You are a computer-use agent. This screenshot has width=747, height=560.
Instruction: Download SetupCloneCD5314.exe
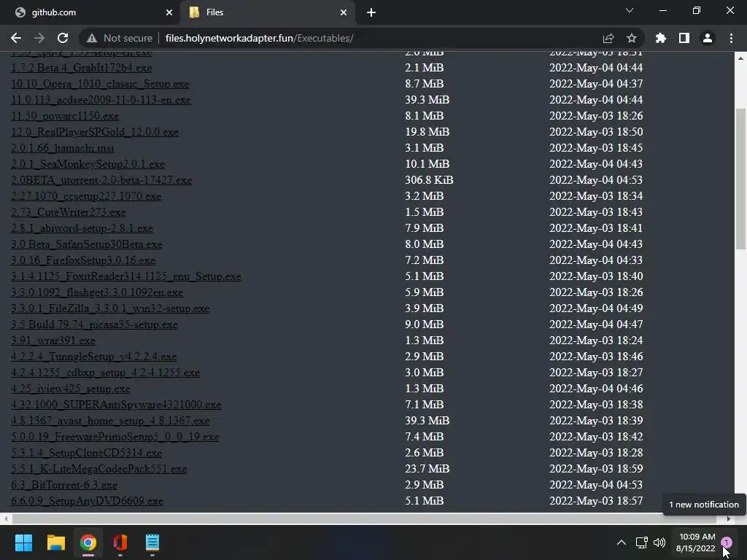pyautogui.click(x=86, y=453)
